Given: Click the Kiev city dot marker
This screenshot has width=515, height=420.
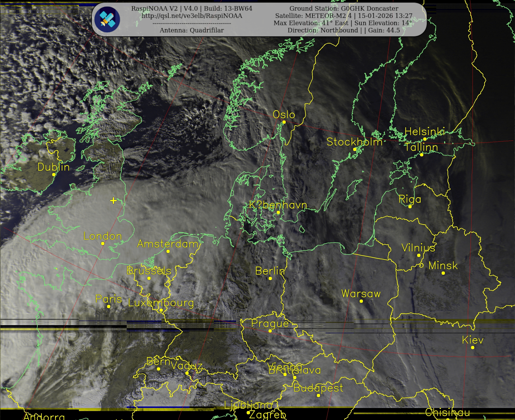Looking at the screenshot, I should (472, 347).
